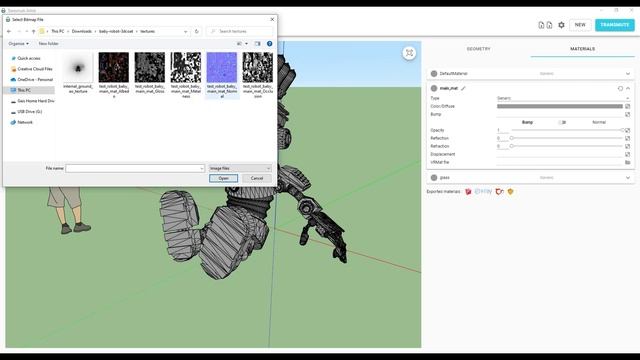Click the V-Ray export material icon
The image size is (640, 360).
(483, 191)
